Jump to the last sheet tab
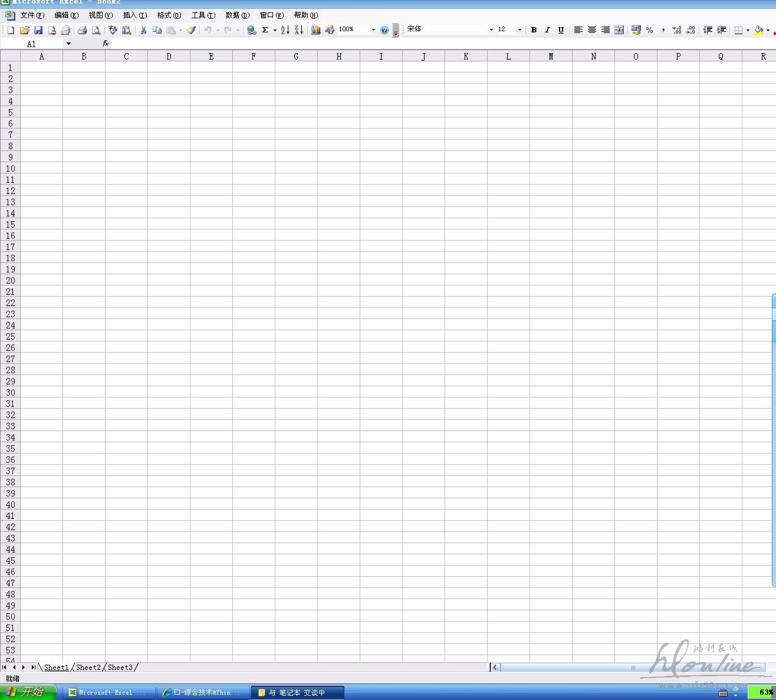 pos(33,668)
